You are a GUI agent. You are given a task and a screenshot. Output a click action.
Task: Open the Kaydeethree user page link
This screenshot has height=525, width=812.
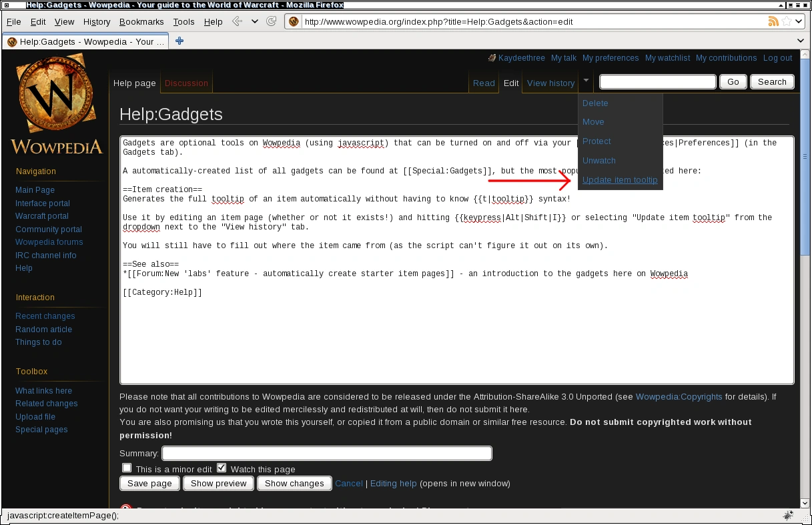[522, 58]
